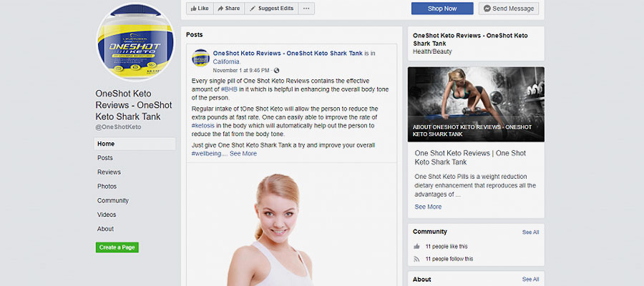Select Home in the sidebar
Screen dimensions: 644x286
[x=135, y=144]
